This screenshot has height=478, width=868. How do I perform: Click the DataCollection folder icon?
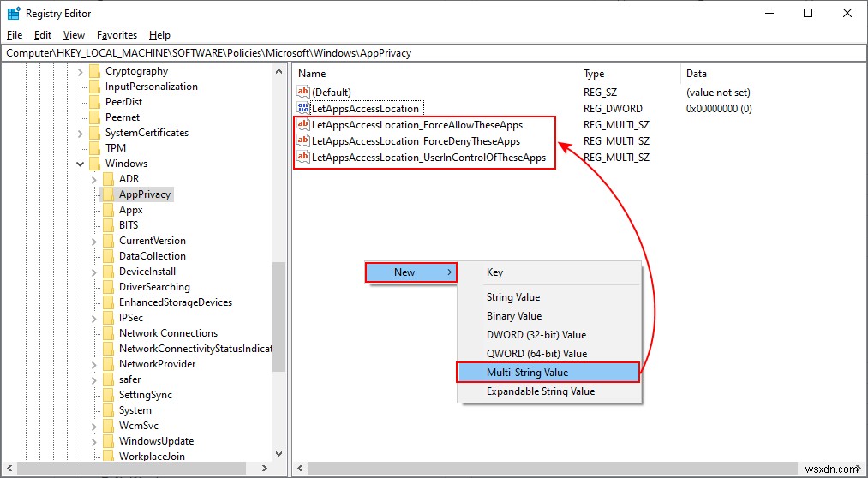pyautogui.click(x=109, y=256)
